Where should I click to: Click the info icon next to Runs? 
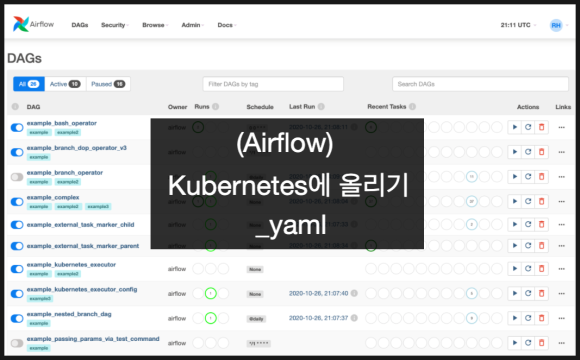[216, 107]
